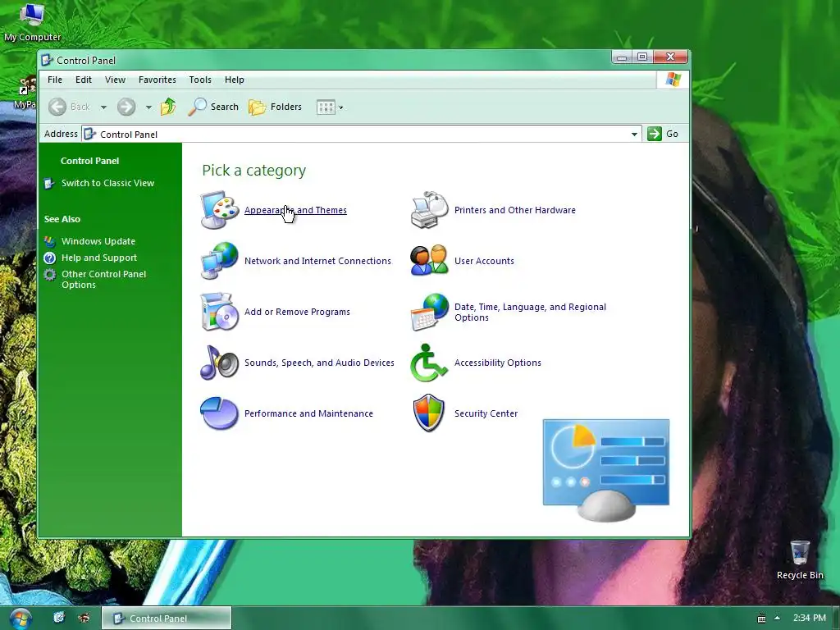
Task: Click inside the Address bar field
Action: coord(362,134)
